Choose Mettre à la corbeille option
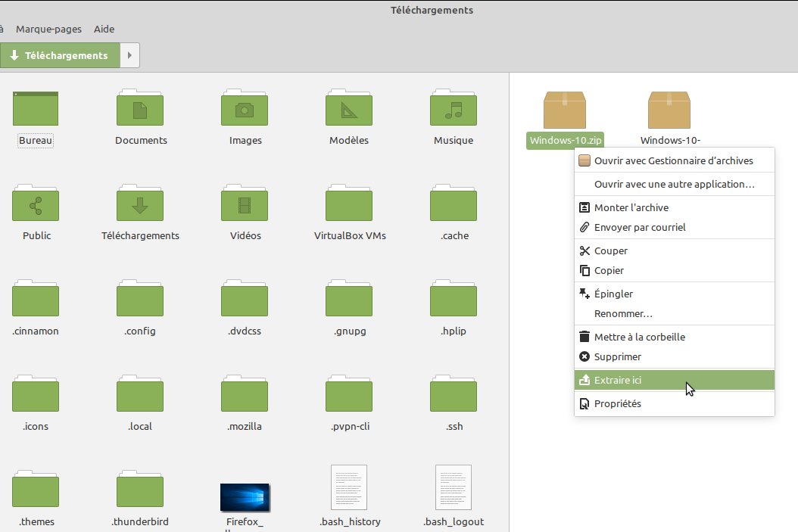Viewport: 798px width, 532px height. [639, 337]
